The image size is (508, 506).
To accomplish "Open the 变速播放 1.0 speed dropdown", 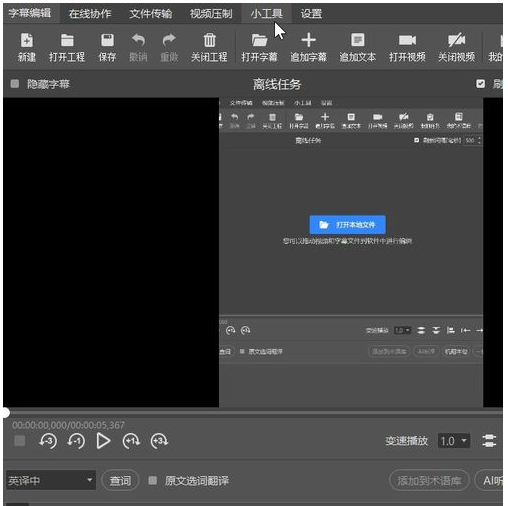I will click(x=454, y=441).
